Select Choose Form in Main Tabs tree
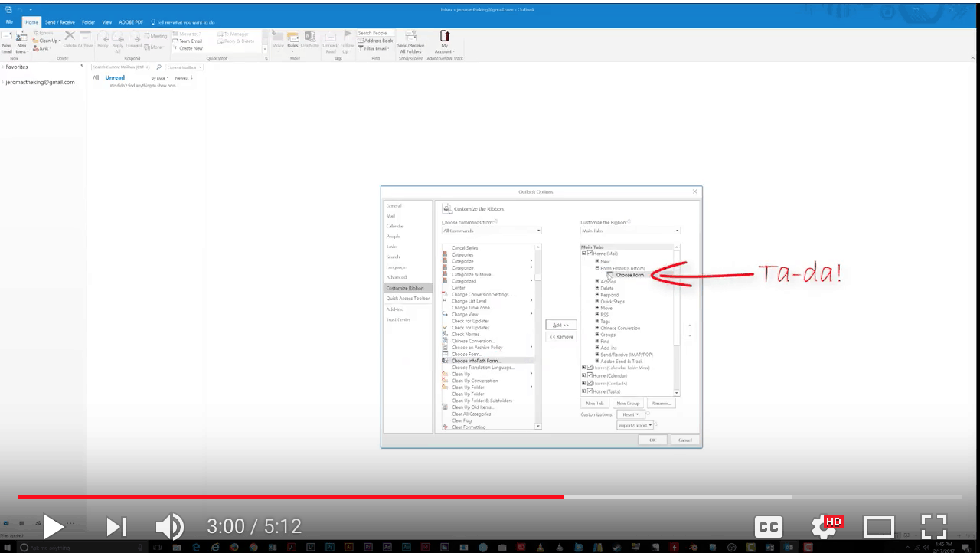The width and height of the screenshot is (980, 553). click(x=630, y=275)
